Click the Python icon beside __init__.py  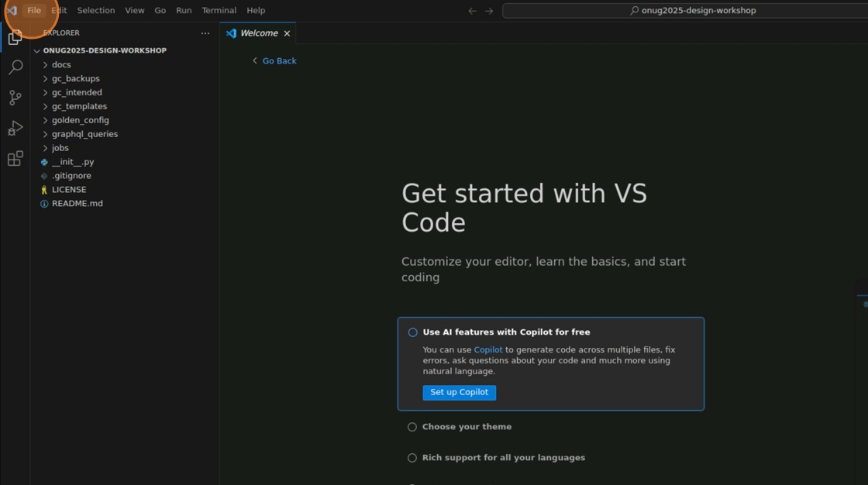44,162
